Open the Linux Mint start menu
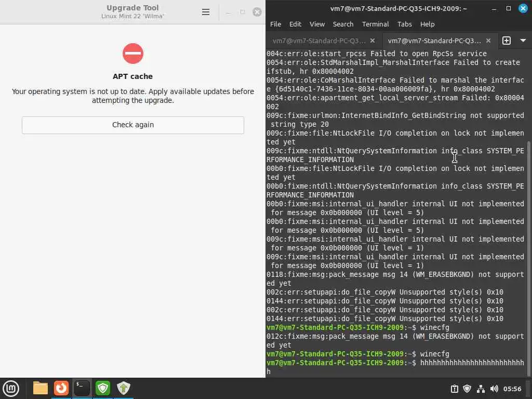Viewport: 532px width, 399px height. click(x=11, y=389)
